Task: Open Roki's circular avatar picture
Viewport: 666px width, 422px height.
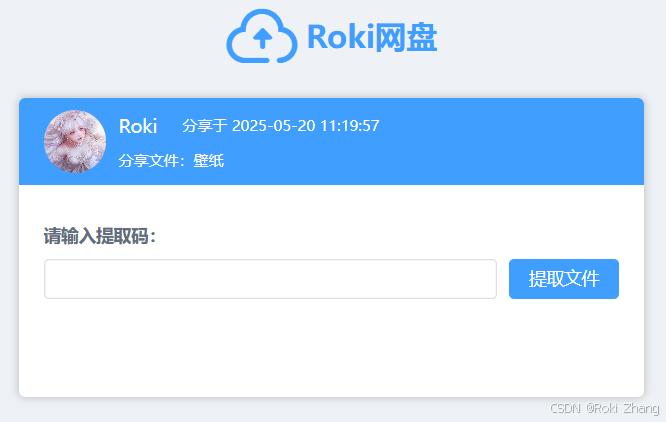Action: 75,141
